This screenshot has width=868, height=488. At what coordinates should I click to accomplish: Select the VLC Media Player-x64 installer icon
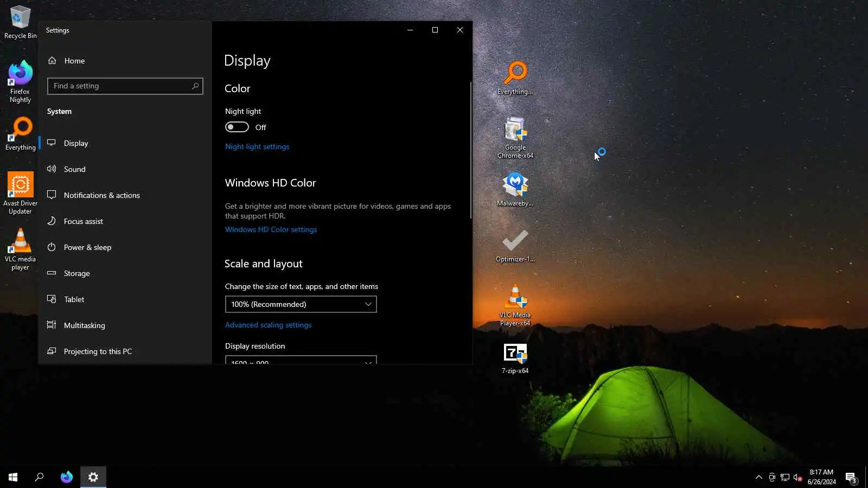(x=515, y=305)
